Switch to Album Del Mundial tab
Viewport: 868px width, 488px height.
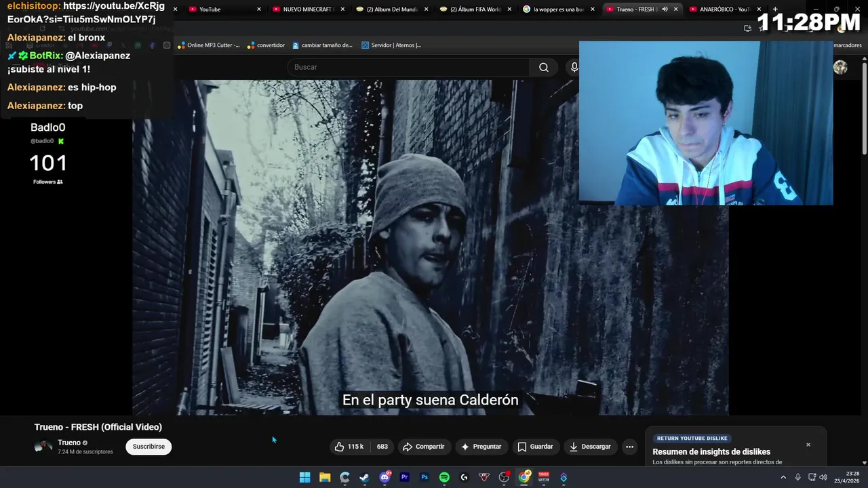pos(392,9)
